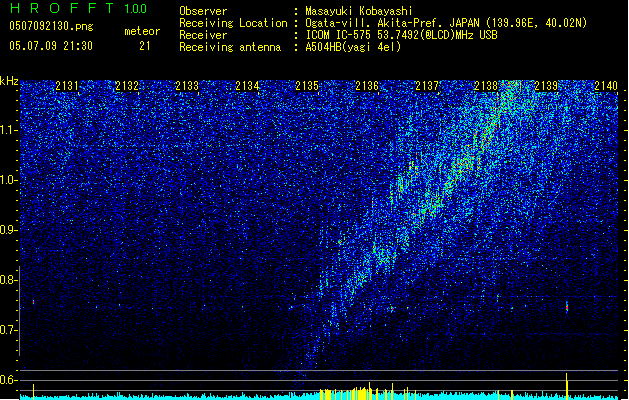This screenshot has height=400, width=629.
Task: Select the A504HB(yagi 4el) antenna text
Action: click(x=353, y=47)
